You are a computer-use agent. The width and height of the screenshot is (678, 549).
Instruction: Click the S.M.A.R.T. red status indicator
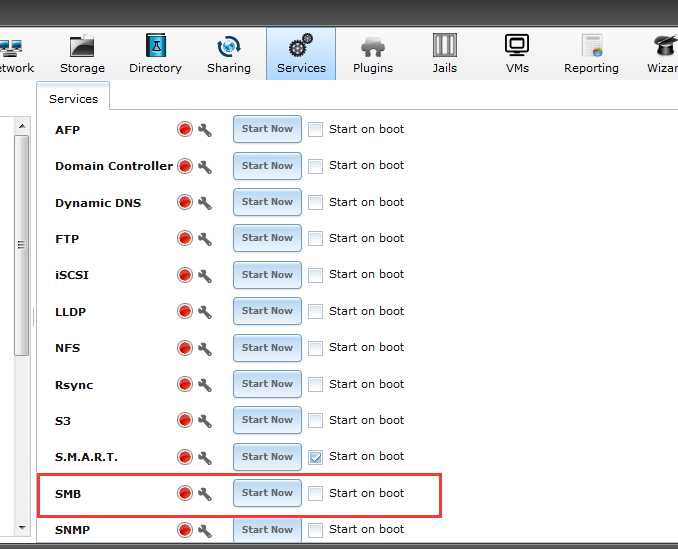[185, 456]
